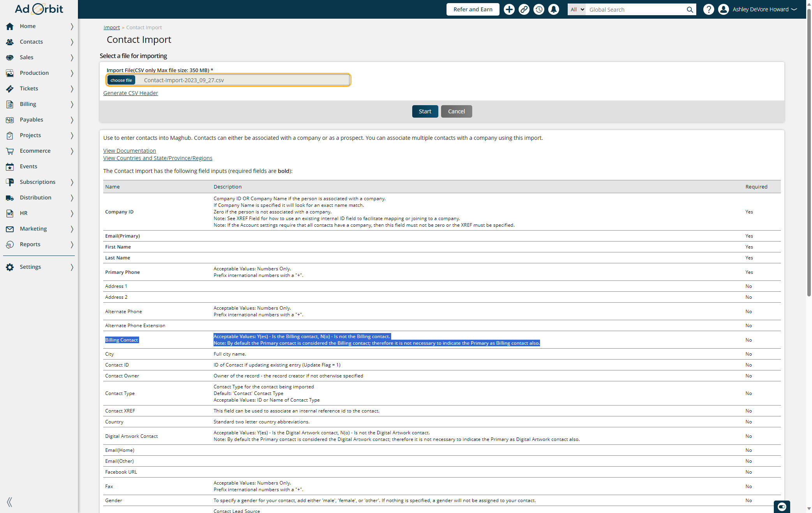This screenshot has width=812, height=513.
Task: Open the Marketing menu item
Action: click(x=39, y=229)
